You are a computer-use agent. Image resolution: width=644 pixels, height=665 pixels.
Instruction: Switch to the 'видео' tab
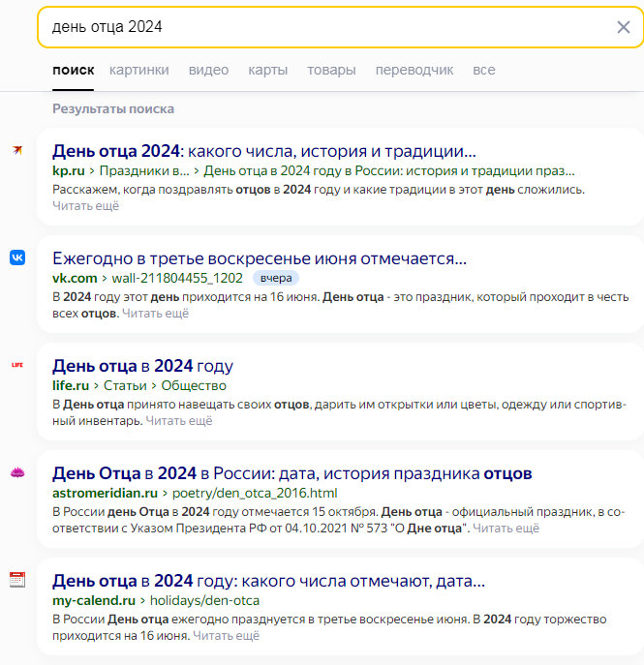point(208,70)
